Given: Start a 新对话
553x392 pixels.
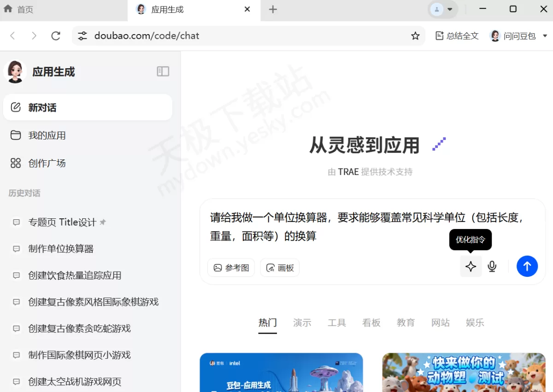Looking at the screenshot, I should pyautogui.click(x=88, y=107).
